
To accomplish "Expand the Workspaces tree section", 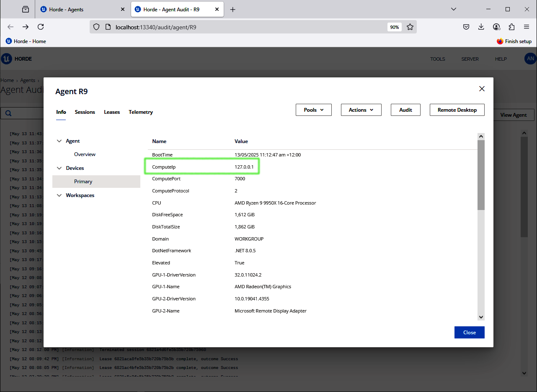I will pyautogui.click(x=59, y=195).
